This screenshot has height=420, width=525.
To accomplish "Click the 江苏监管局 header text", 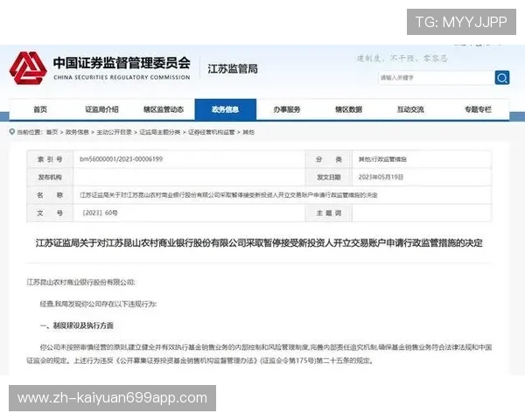I will pos(233,69).
